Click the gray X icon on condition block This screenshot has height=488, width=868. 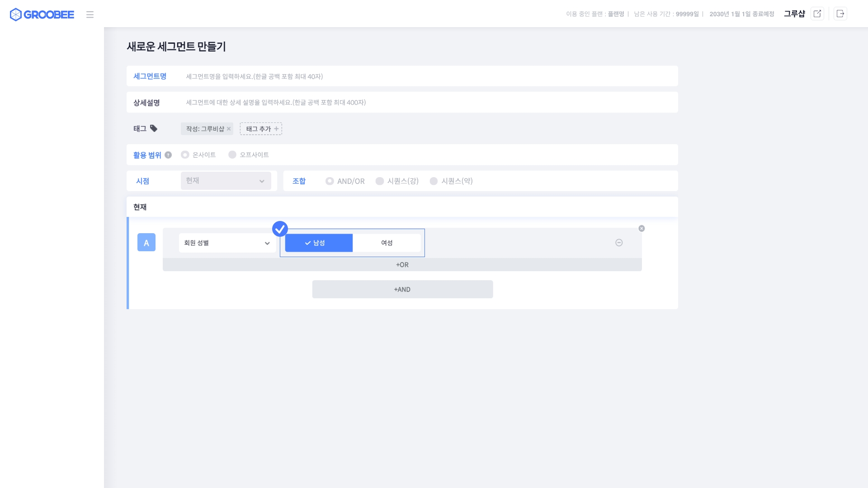pyautogui.click(x=642, y=228)
